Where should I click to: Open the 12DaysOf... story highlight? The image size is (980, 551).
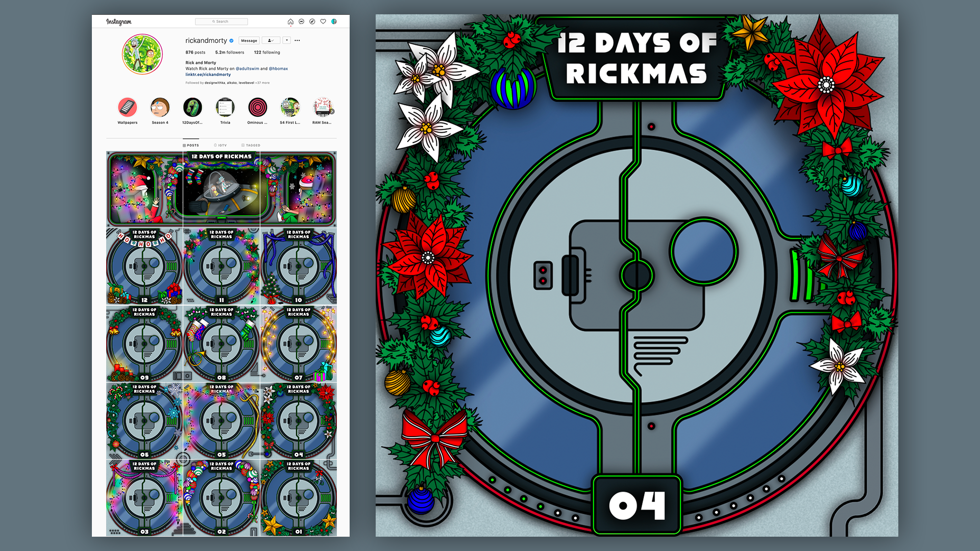192,111
